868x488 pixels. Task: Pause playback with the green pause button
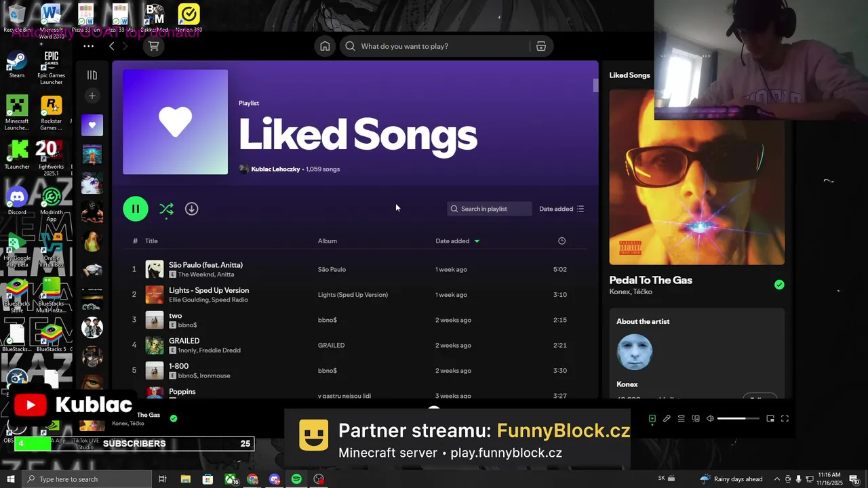[x=136, y=209]
